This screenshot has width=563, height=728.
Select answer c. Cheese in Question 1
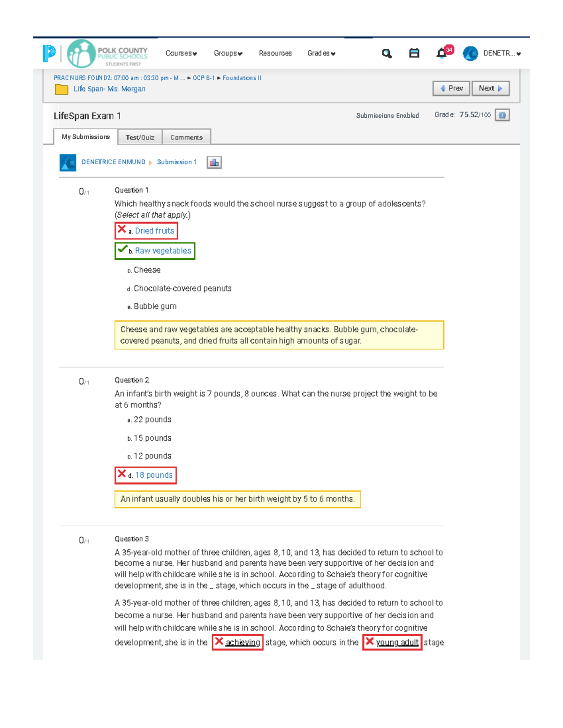coord(146,270)
